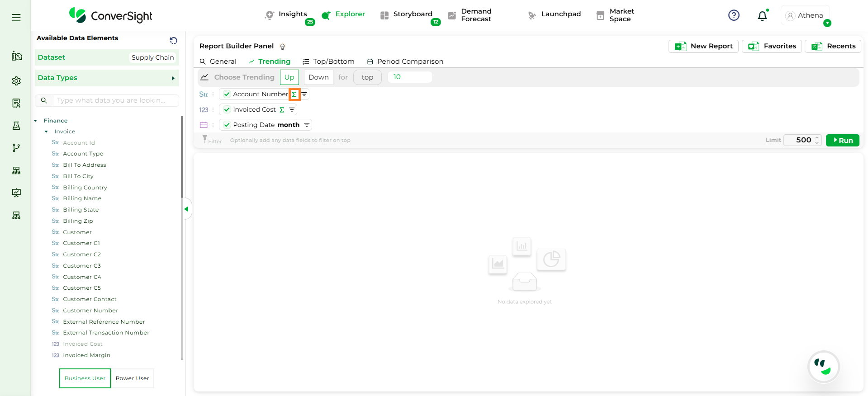Image resolution: width=868 pixels, height=396 pixels.
Task: Click the notification bell icon
Action: pyautogui.click(x=762, y=16)
